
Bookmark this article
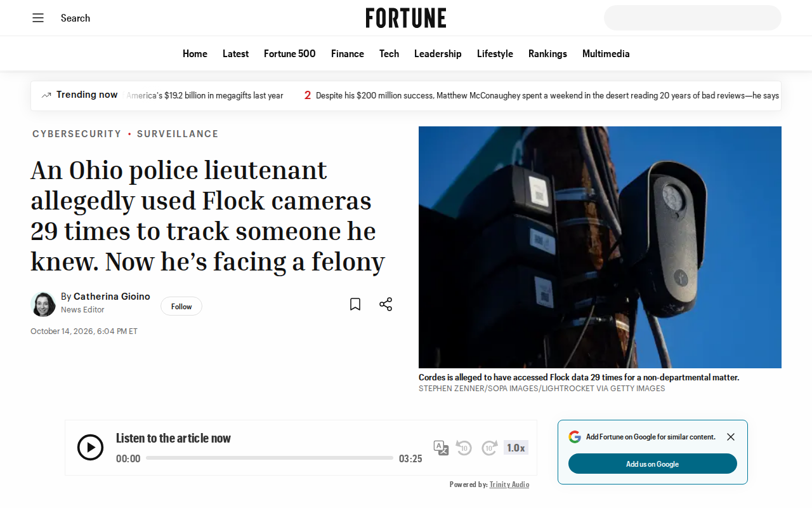(x=355, y=304)
